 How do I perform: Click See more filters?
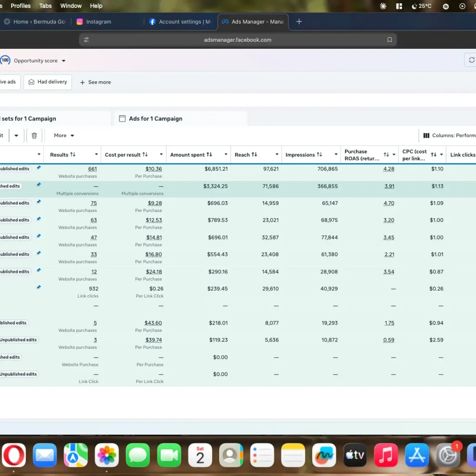(x=95, y=82)
